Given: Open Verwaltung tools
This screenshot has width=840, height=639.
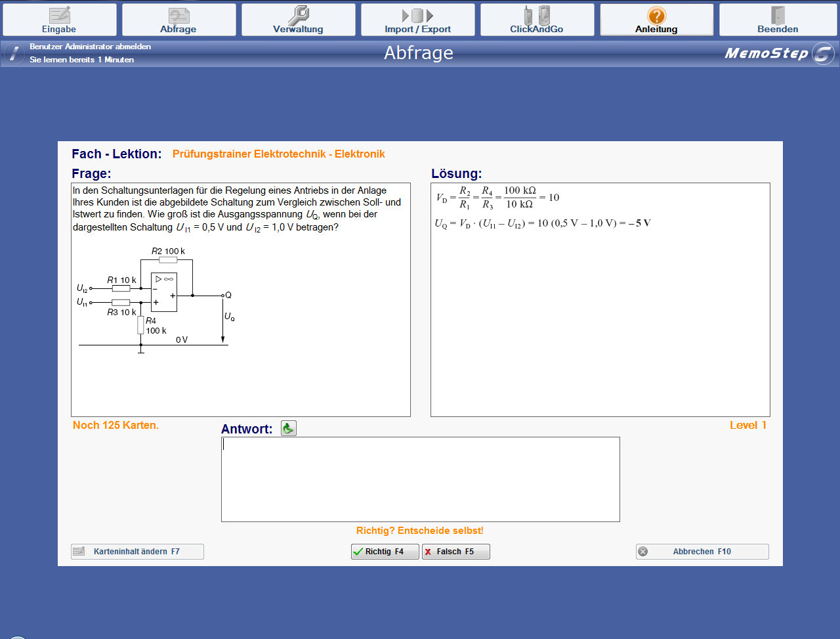Looking at the screenshot, I should tap(298, 20).
